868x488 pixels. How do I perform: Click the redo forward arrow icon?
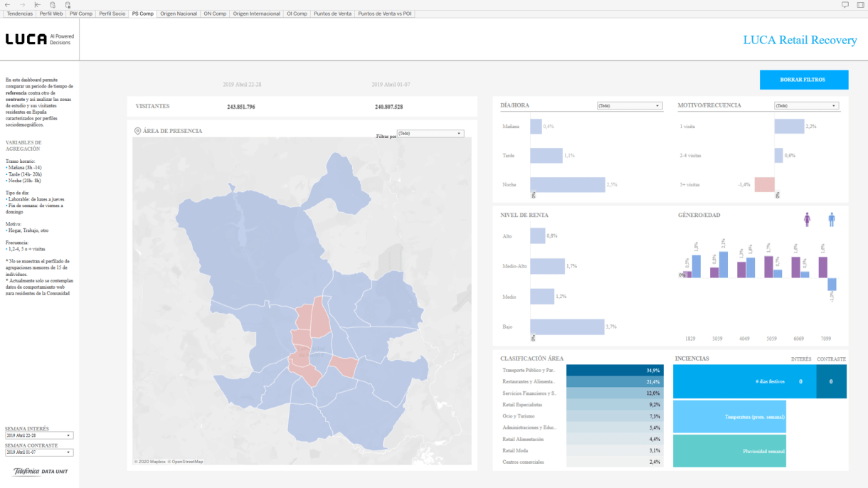(22, 4)
